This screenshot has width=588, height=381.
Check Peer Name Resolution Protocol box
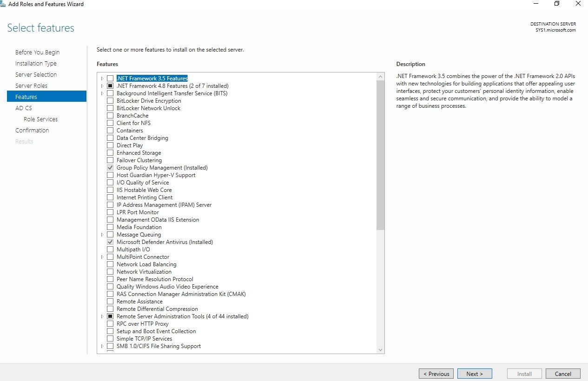click(x=110, y=279)
